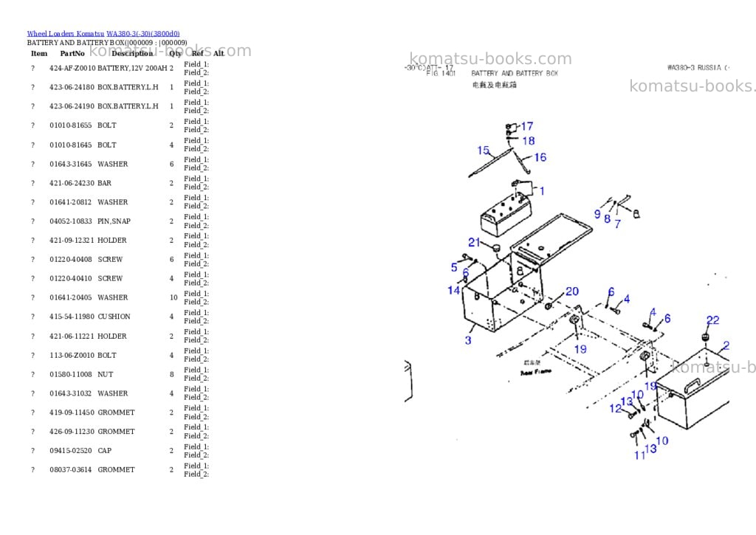Click the BATTERY AND BATTERY BOX diagram title

click(x=515, y=73)
